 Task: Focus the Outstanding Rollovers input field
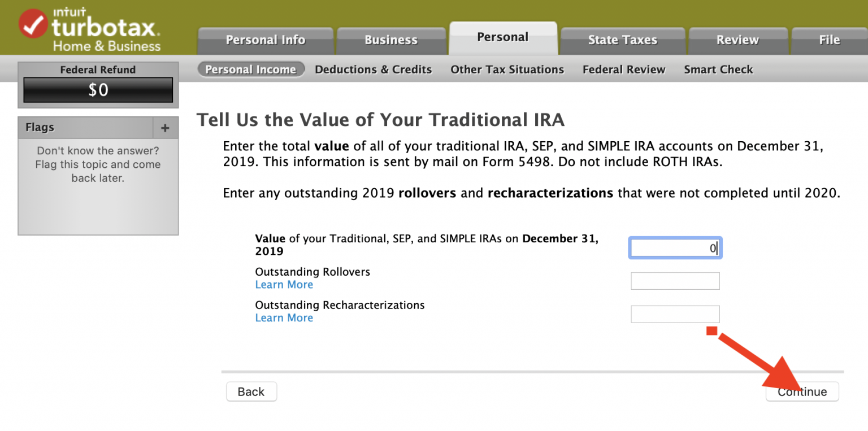(675, 281)
